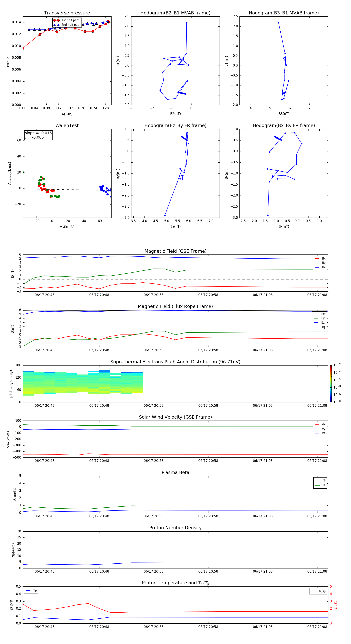Click the |B| entry in Flux Rope legend
The height and width of the screenshot is (644, 351).
[320, 327]
